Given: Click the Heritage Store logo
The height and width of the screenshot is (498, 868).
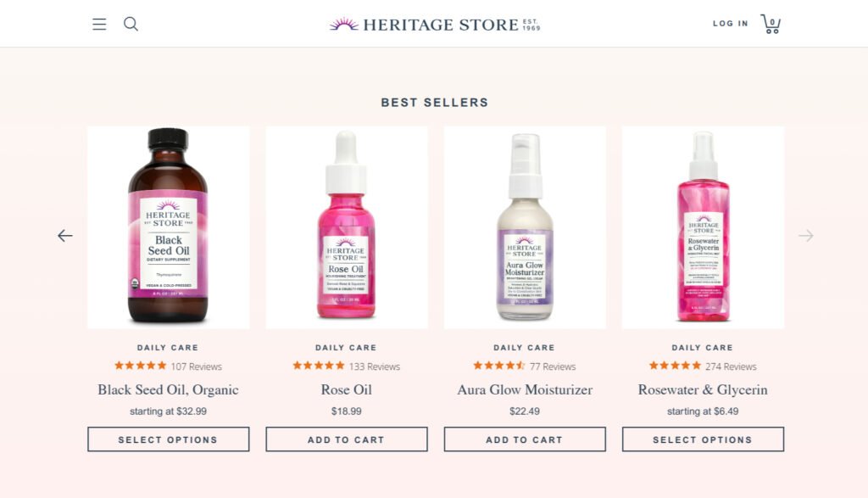Looking at the screenshot, I should click(434, 24).
